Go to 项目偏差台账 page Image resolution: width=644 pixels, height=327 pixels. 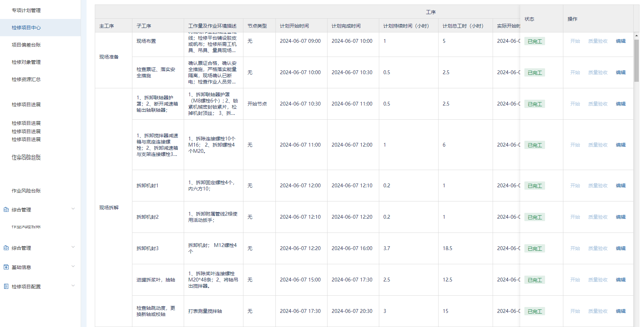click(26, 45)
